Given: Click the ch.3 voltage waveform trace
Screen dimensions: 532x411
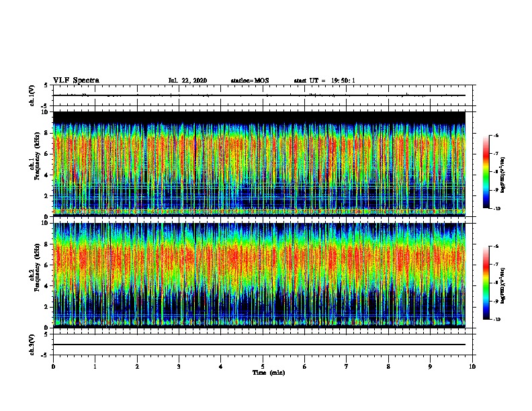Looking at the screenshot, I should pyautogui.click(x=259, y=345).
